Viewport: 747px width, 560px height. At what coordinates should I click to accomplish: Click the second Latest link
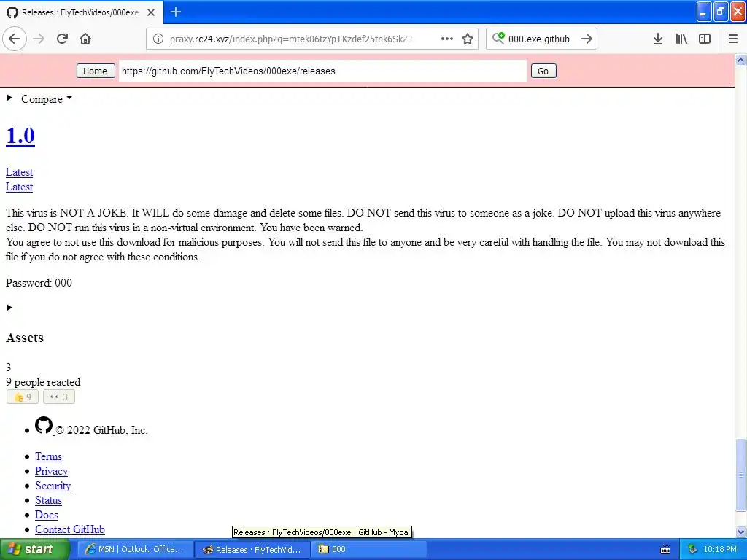[19, 187]
